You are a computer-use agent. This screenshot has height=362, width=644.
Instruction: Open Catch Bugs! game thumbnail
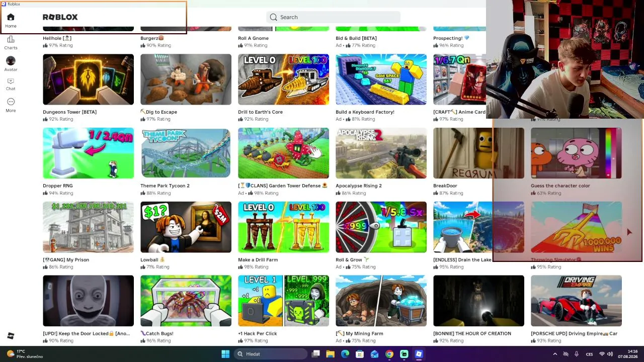click(186, 301)
